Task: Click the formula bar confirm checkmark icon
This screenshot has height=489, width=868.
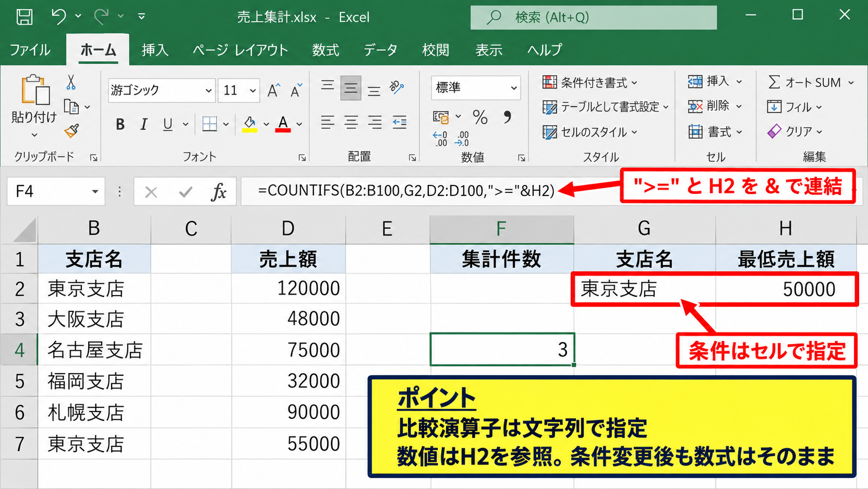Action: [185, 192]
